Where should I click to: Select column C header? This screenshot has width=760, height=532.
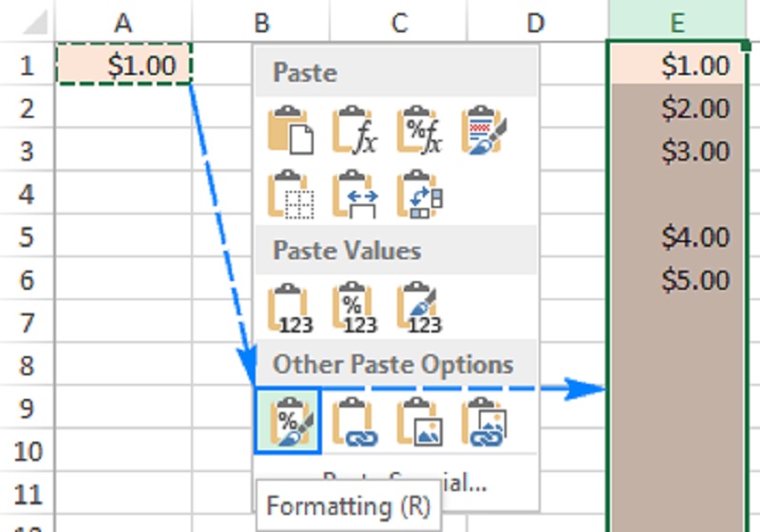pyautogui.click(x=399, y=22)
